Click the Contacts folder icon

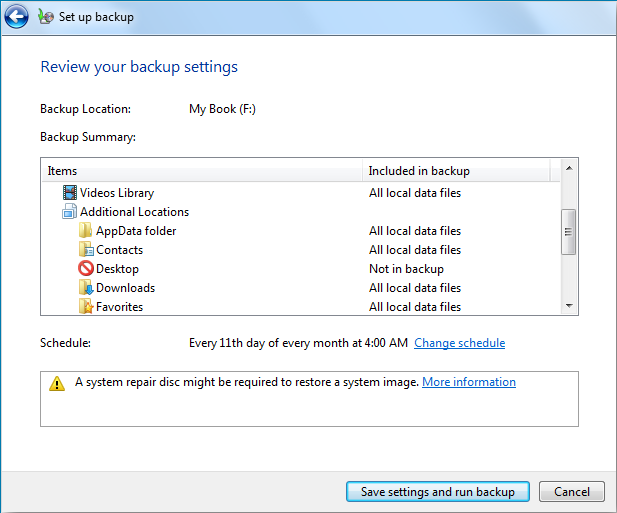pyautogui.click(x=85, y=250)
